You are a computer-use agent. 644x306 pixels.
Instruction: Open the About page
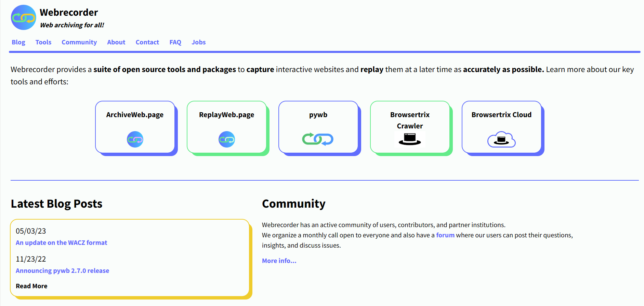(x=116, y=42)
